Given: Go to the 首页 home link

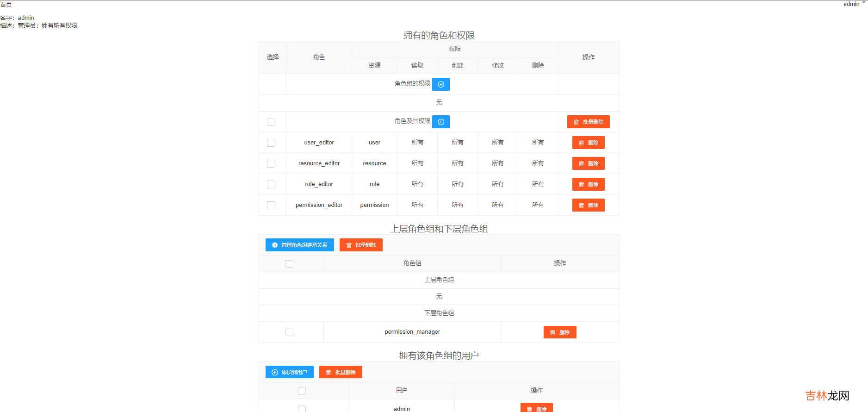Looking at the screenshot, I should pos(6,5).
